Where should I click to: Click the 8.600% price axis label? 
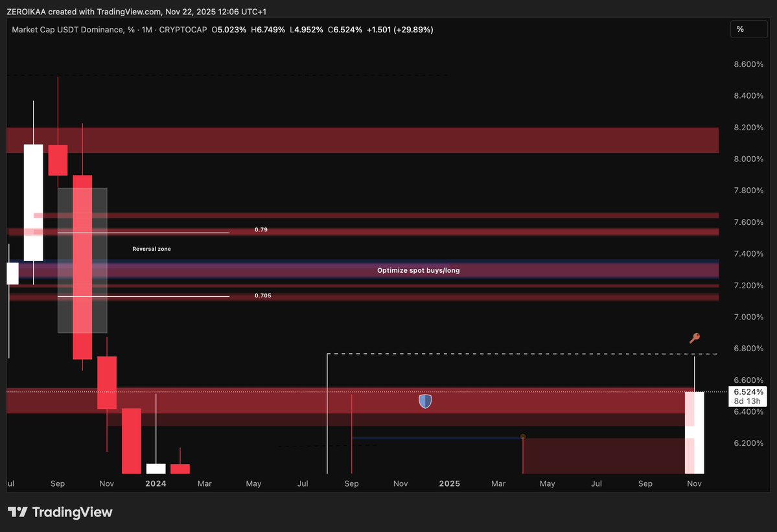[748, 64]
